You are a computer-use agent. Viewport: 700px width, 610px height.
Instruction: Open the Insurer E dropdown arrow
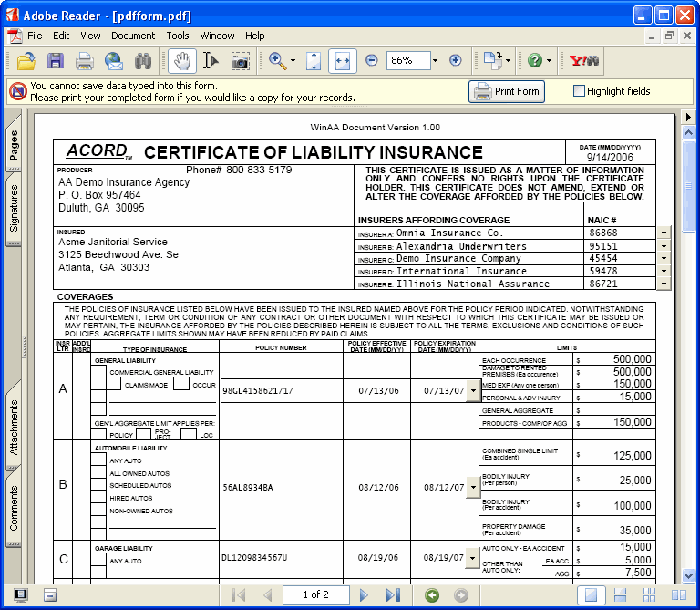tap(664, 284)
